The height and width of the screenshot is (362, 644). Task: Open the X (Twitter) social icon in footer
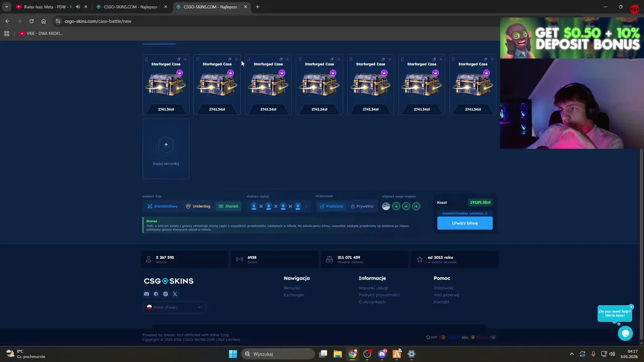click(175, 294)
